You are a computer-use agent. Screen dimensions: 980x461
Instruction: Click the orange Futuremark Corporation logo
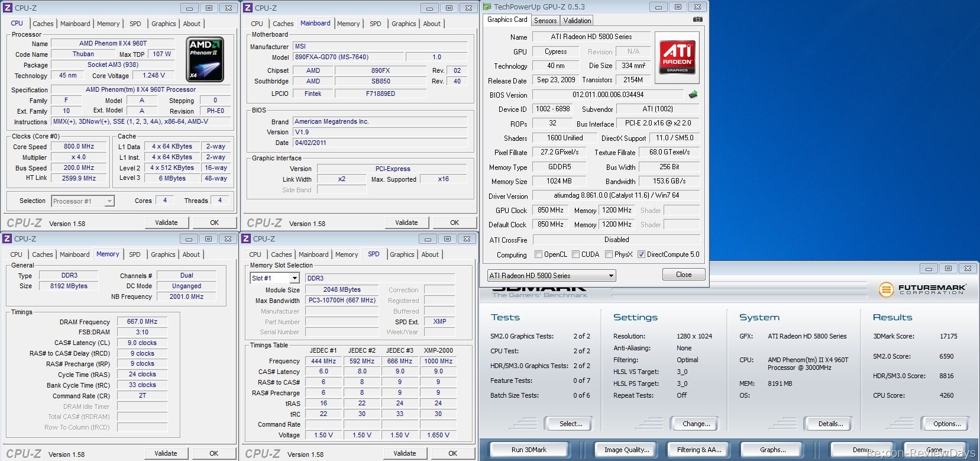click(x=885, y=289)
